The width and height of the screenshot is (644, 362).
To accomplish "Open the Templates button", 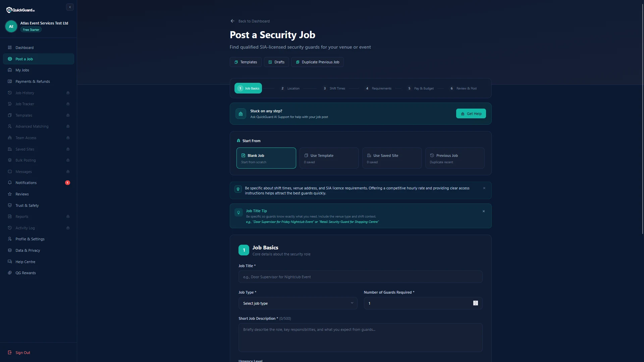I will 246,62.
